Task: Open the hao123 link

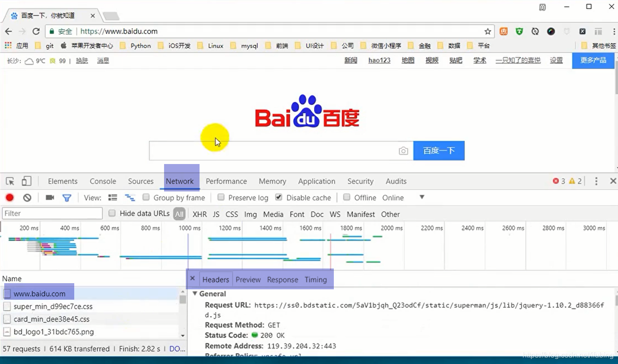Action: click(379, 61)
